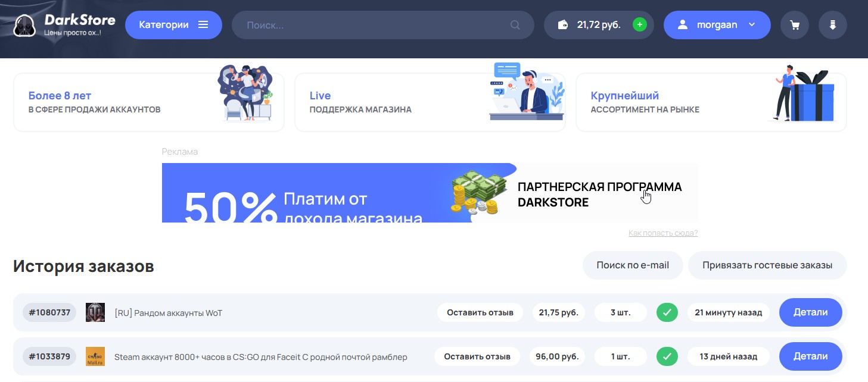
Task: Click the wallet balance icon
Action: coord(562,25)
